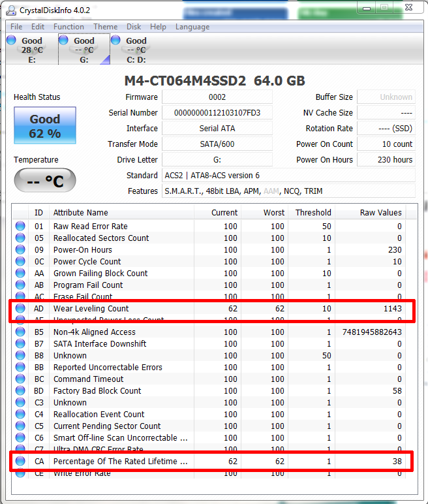This screenshot has width=428, height=504.
Task: Click the temperature display button
Action: (x=45, y=180)
